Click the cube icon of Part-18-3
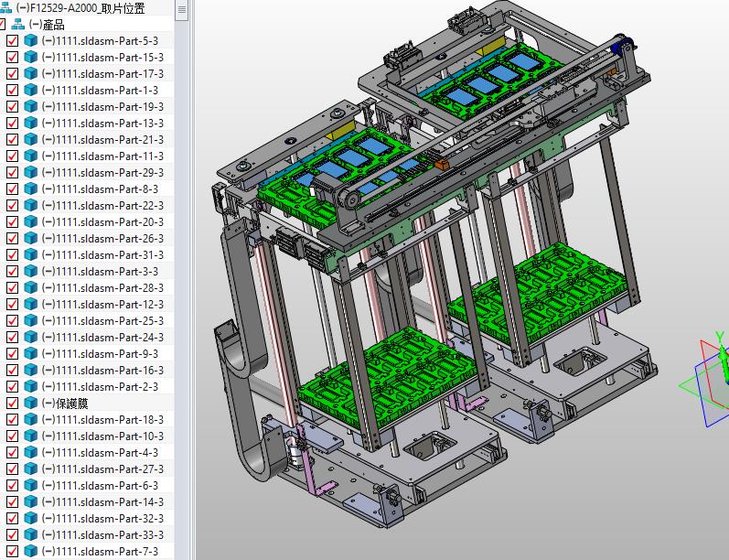Screen dimensions: 729x560 click(31, 419)
